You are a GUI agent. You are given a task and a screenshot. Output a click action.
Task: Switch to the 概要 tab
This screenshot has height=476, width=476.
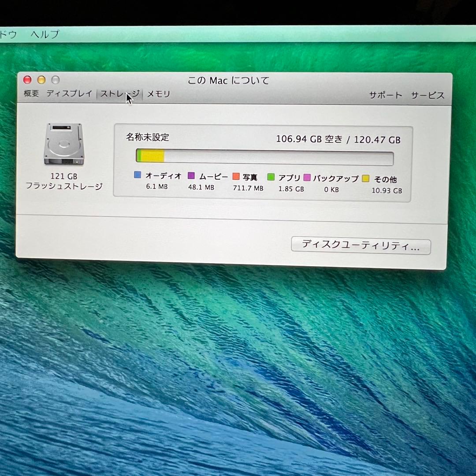(30, 93)
